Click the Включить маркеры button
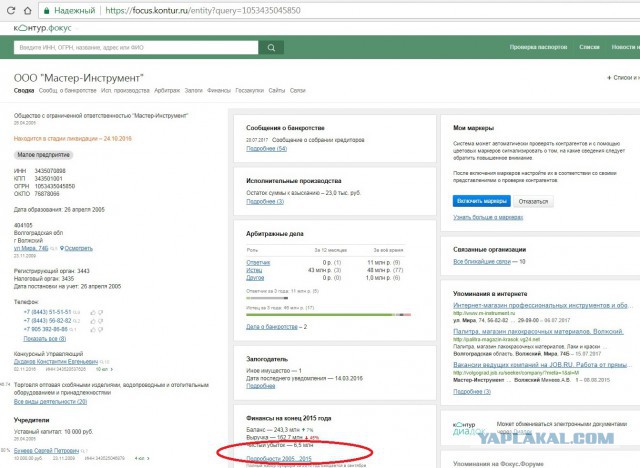 pos(482,201)
